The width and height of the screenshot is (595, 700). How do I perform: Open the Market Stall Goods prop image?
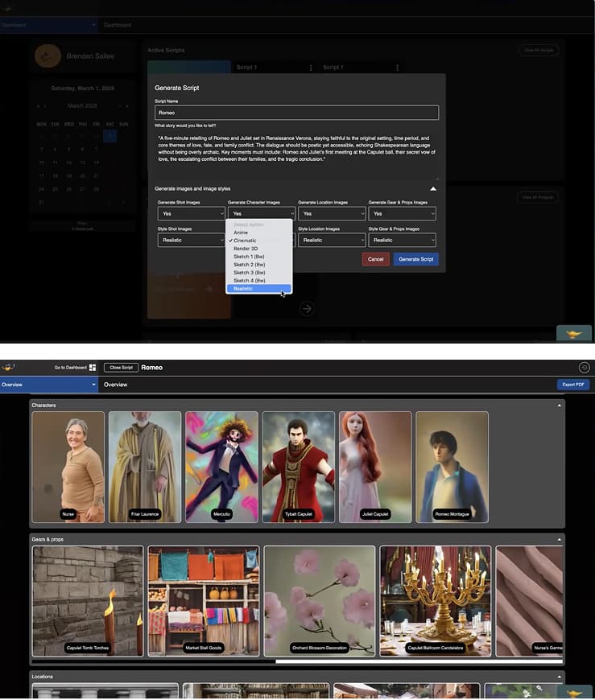point(204,601)
